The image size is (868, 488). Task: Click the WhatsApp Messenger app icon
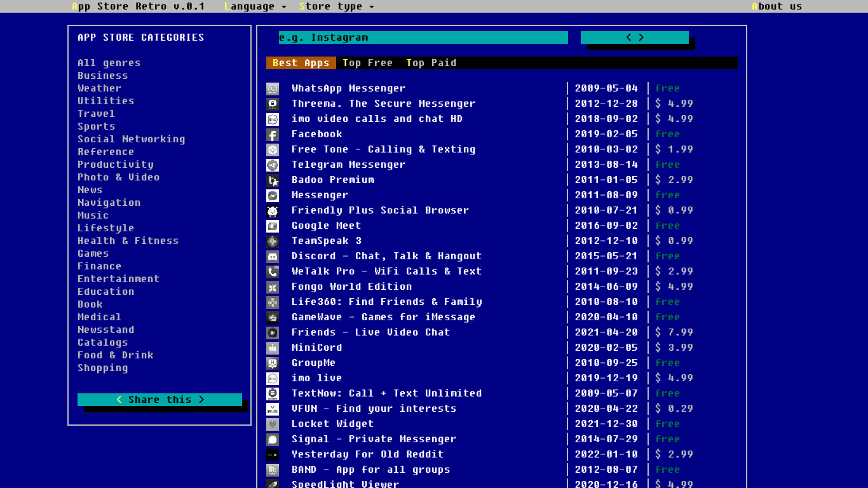coord(273,89)
